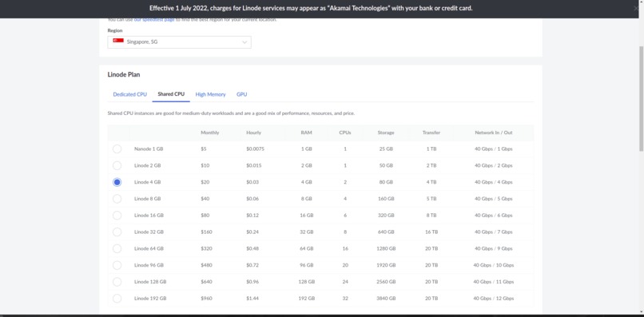Open the Shared CPU tab
The image size is (644, 317).
coord(171,94)
